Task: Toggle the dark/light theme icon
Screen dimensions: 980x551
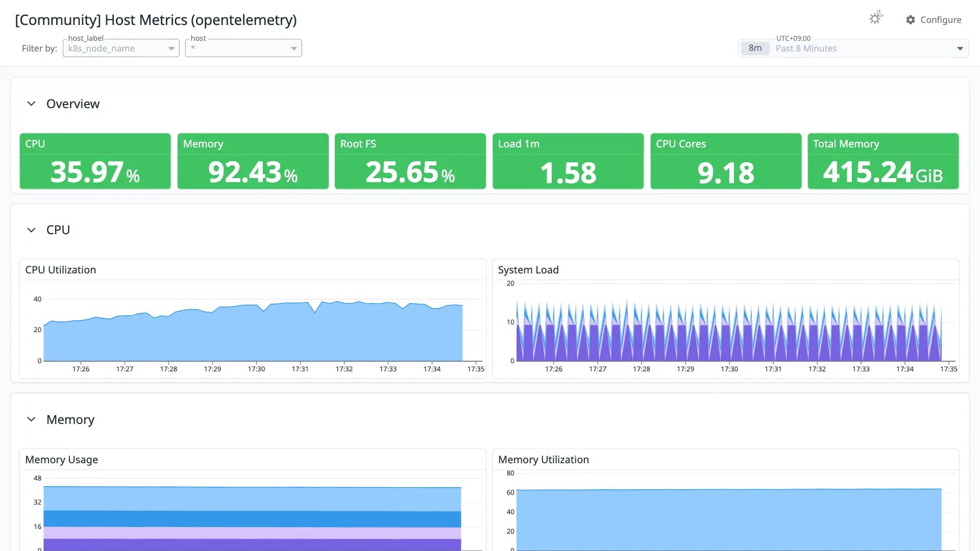Action: 876,18
